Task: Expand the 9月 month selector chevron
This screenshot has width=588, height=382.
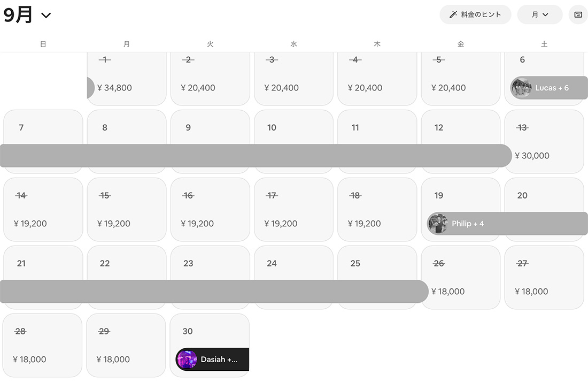Action: coord(46,16)
